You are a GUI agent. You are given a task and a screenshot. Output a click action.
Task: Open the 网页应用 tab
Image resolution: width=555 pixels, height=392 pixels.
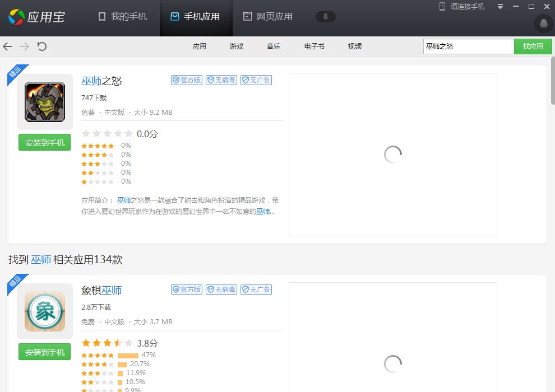coord(268,17)
